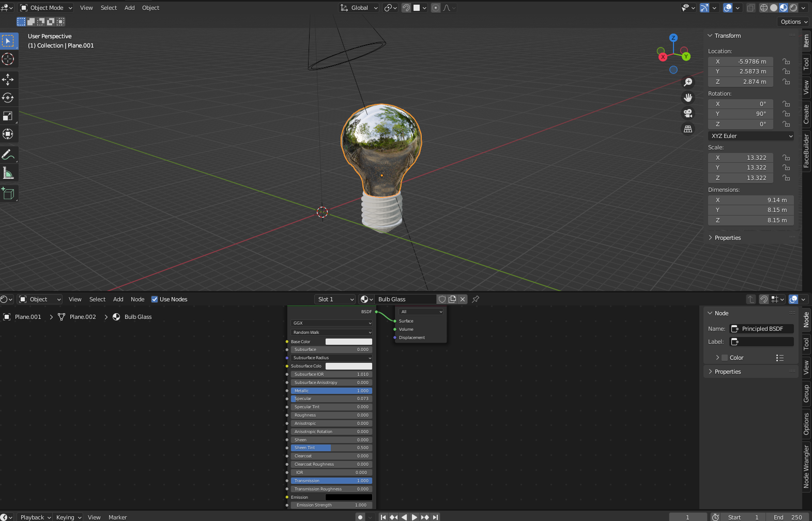Toggle viewport snapping magnet
This screenshot has width=812, height=521.
click(x=406, y=8)
